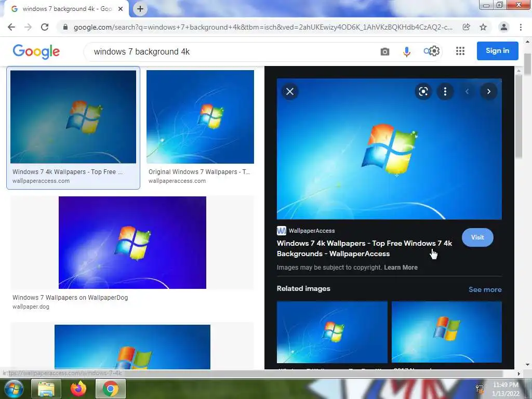Search by image camera icon

click(x=385, y=51)
